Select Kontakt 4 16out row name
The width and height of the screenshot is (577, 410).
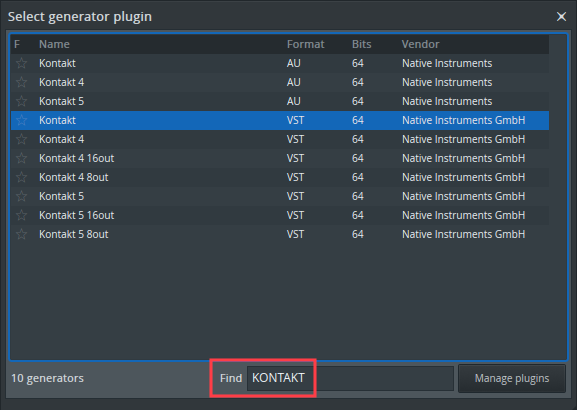coord(77,158)
